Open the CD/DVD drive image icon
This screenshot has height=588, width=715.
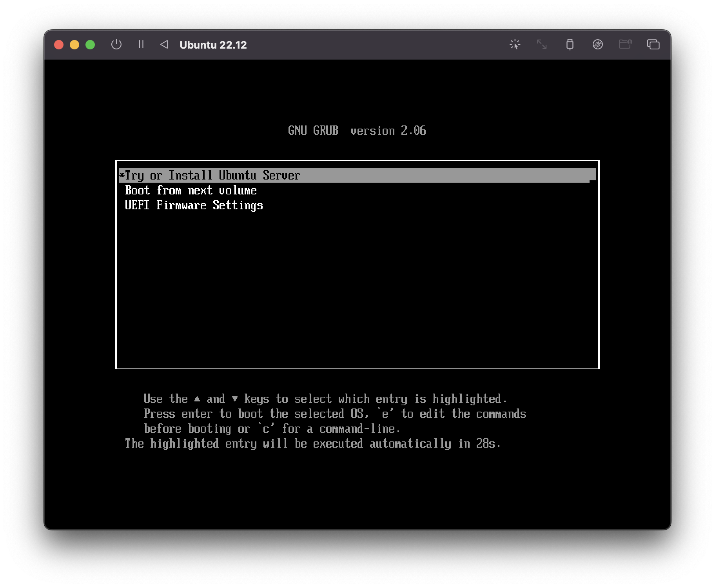coord(597,44)
